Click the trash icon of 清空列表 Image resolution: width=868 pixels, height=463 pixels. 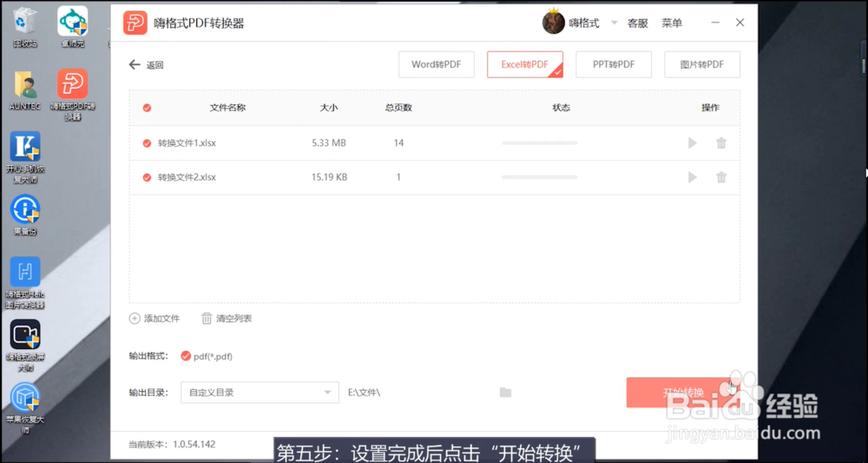click(207, 319)
